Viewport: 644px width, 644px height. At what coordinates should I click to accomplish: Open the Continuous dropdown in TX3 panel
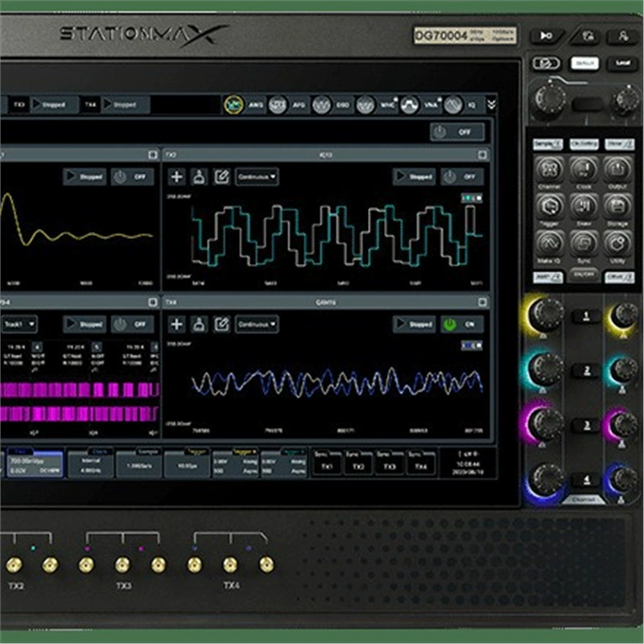(x=258, y=176)
